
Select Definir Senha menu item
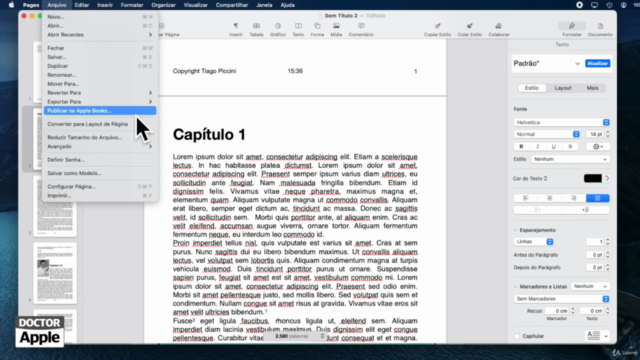[100, 160]
